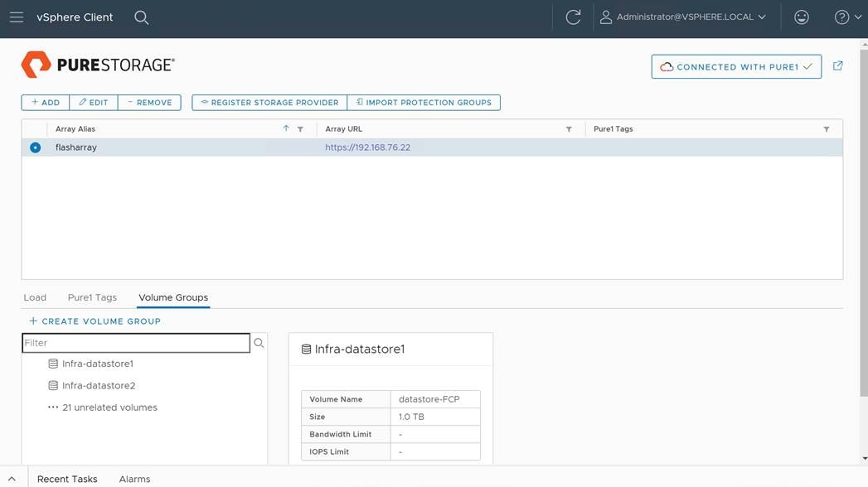Switch to the Load tab
Viewport: 868px width, 487px height.
(35, 297)
